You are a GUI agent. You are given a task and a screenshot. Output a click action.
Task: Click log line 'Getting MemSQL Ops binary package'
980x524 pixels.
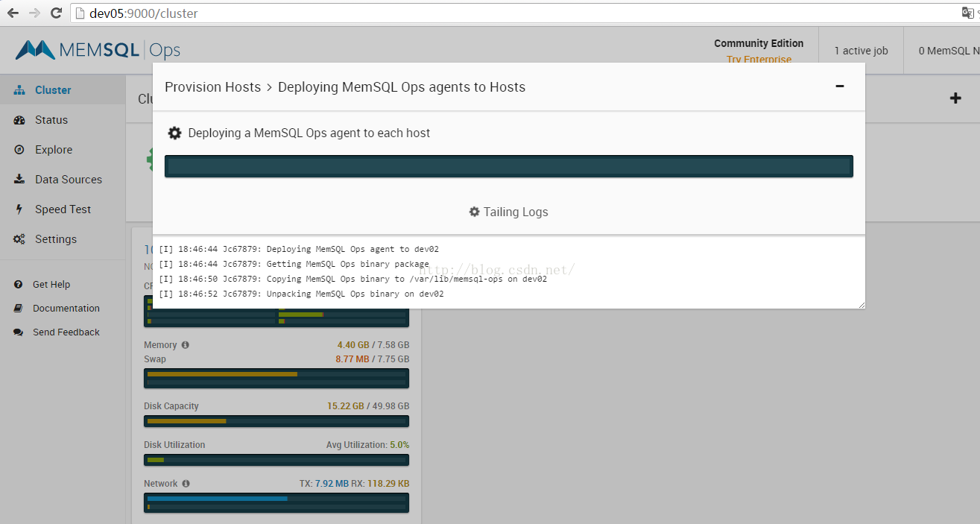click(293, 264)
